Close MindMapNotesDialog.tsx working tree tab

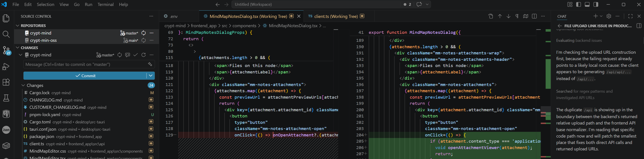pyautogui.click(x=299, y=16)
